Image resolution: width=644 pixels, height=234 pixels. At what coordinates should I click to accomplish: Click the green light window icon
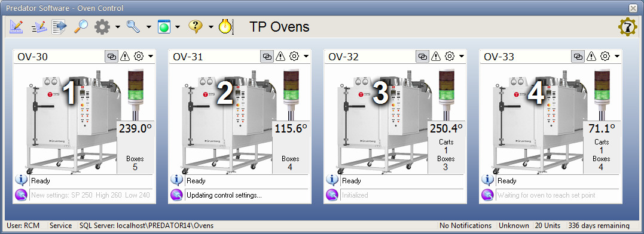(164, 27)
